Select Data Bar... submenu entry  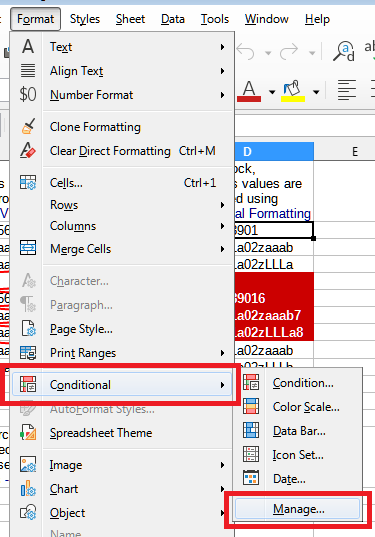point(297,431)
